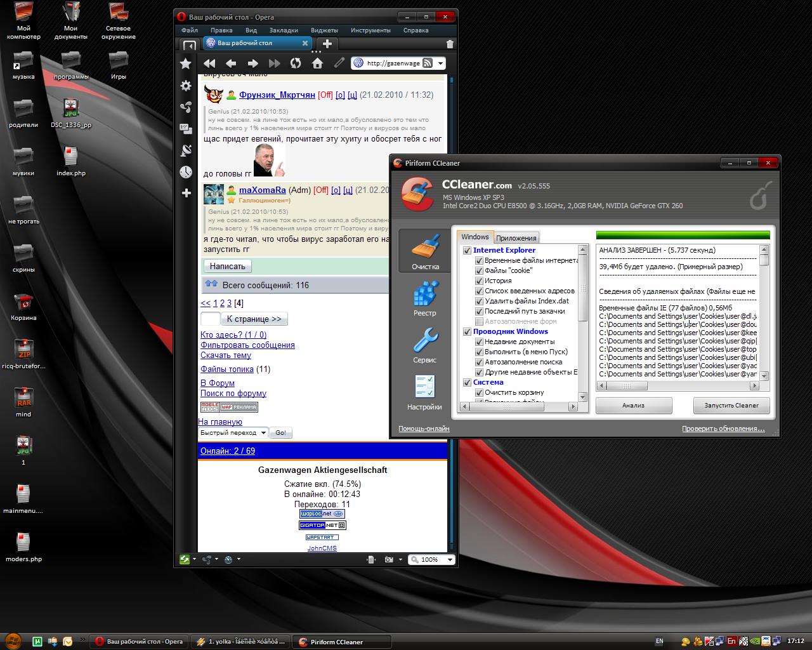Click Opera Turbo icon in status bar
812x650 pixels.
pos(228,559)
